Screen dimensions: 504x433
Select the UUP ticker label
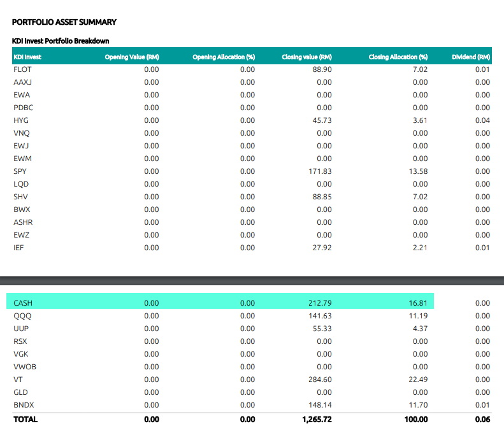(21, 329)
